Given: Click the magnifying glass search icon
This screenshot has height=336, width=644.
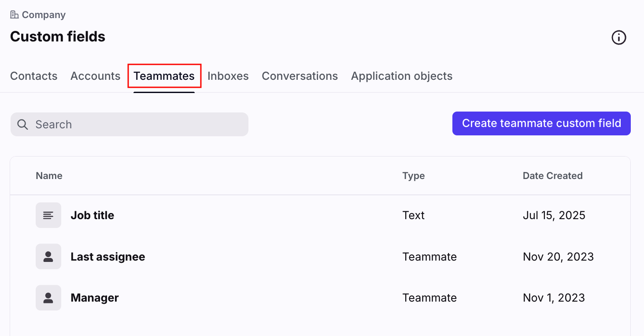Looking at the screenshot, I should [22, 124].
